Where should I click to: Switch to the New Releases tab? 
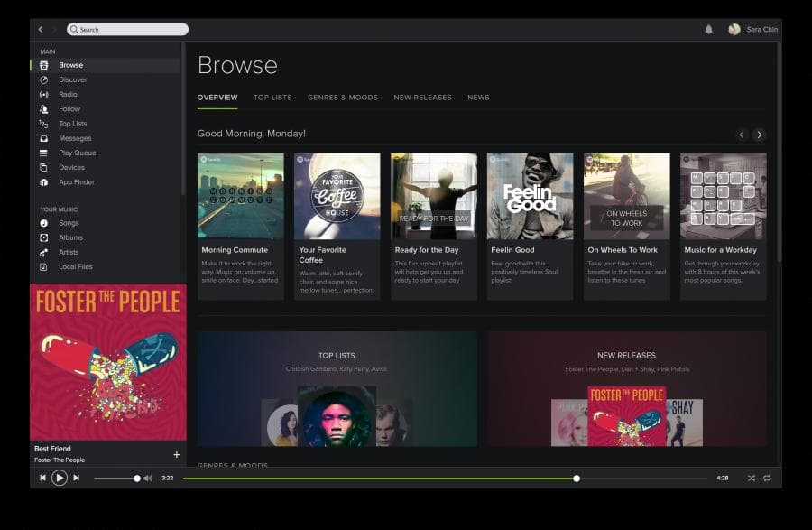click(x=422, y=98)
